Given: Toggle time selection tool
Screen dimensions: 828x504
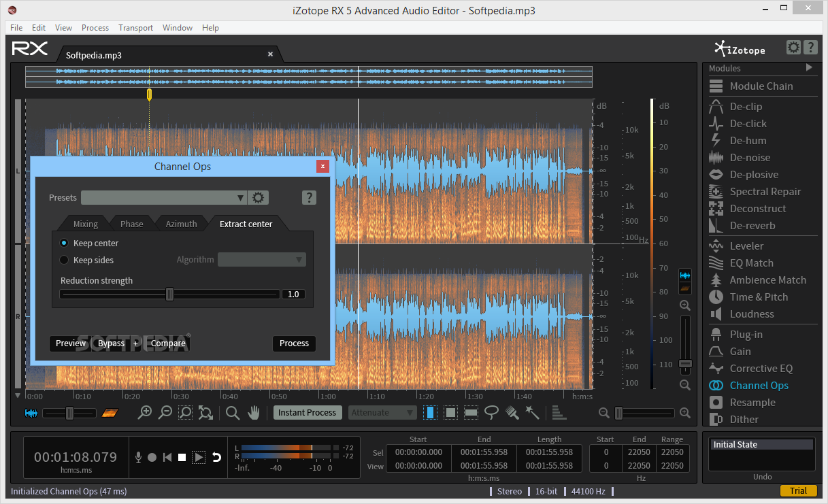Looking at the screenshot, I should click(x=430, y=412).
